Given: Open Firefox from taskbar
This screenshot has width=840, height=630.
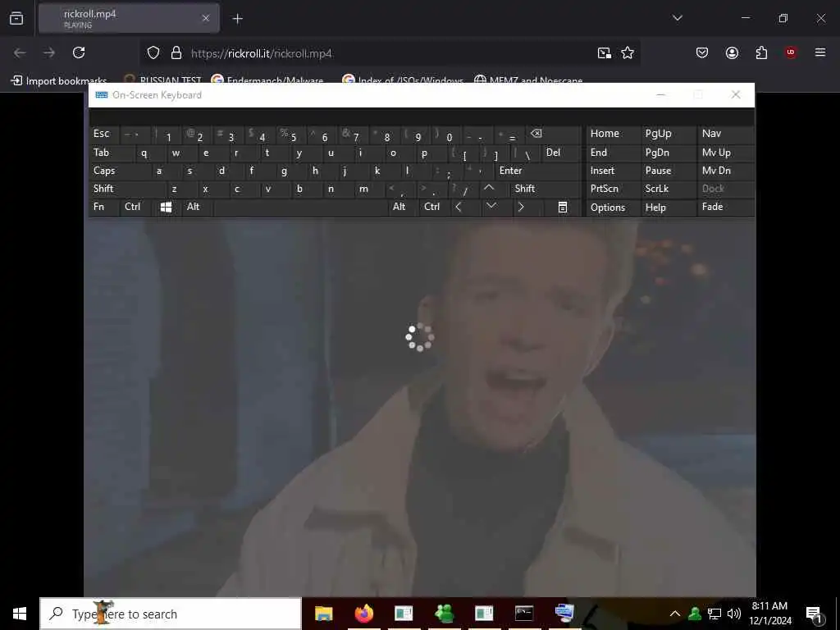Looking at the screenshot, I should 363,614.
